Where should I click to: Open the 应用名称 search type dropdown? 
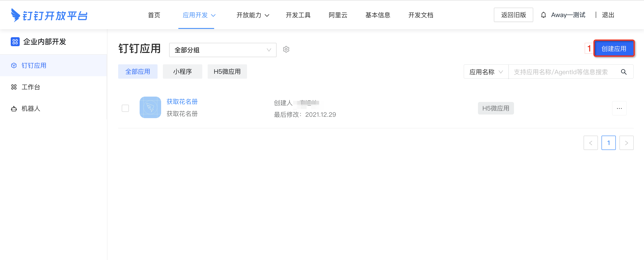click(486, 72)
